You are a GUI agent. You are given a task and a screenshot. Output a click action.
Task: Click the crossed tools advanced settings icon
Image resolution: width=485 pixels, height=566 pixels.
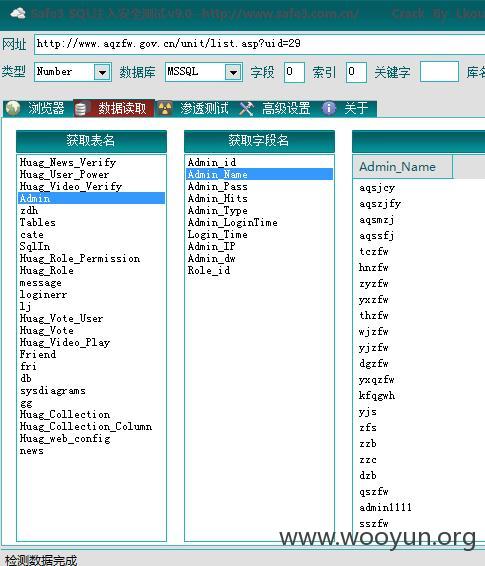pos(246,109)
